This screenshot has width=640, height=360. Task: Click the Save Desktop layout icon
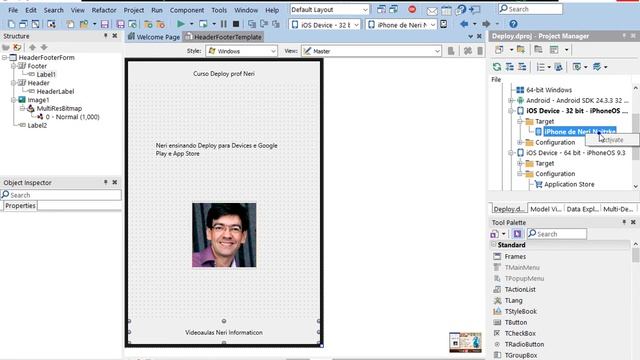click(x=381, y=9)
